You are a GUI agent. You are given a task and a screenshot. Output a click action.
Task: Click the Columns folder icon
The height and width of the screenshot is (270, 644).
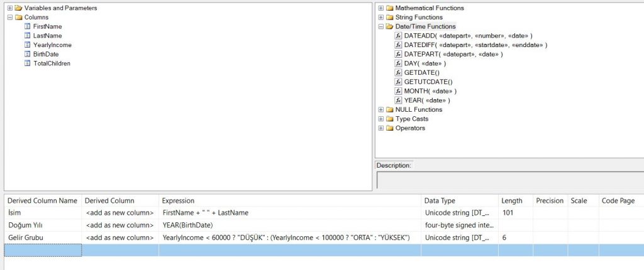(18, 17)
